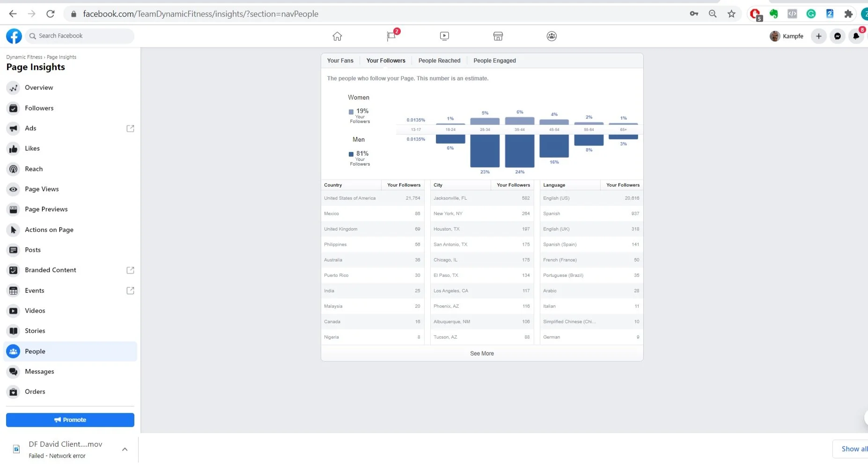This screenshot has width=868, height=465.
Task: Click the Promote button
Action: 70,420
